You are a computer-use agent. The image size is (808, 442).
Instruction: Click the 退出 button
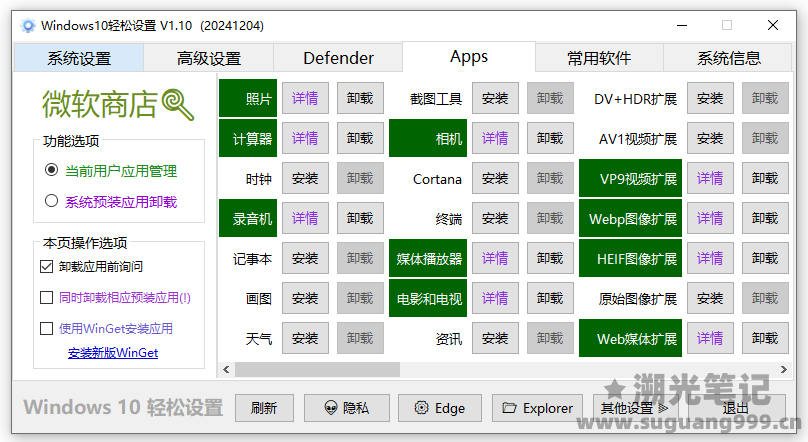coord(736,408)
